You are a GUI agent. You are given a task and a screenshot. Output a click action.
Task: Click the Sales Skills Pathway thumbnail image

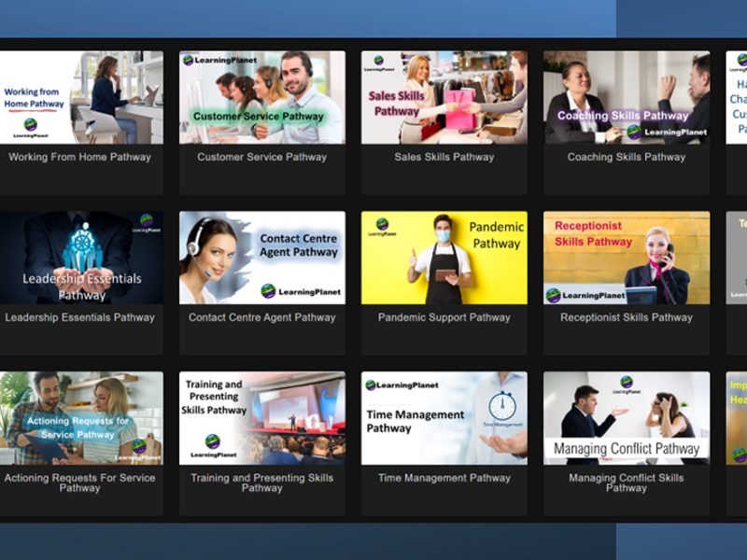pyautogui.click(x=444, y=97)
